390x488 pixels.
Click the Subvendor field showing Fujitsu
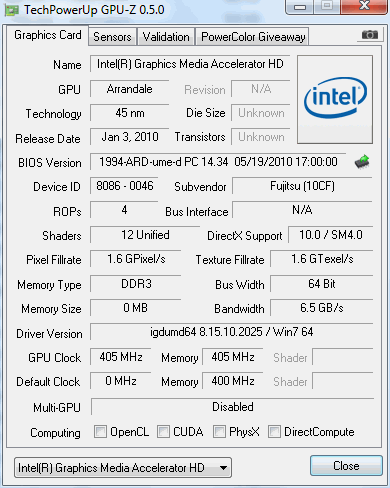coord(302,186)
